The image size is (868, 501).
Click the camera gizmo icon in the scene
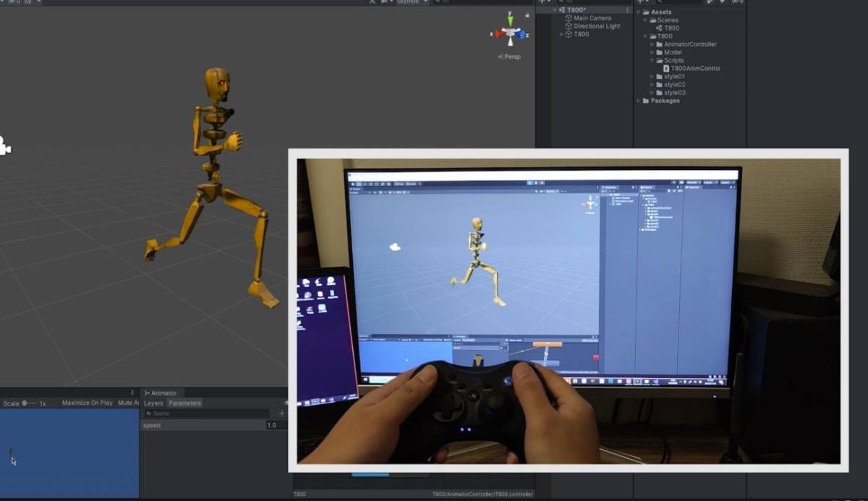pos(4,146)
